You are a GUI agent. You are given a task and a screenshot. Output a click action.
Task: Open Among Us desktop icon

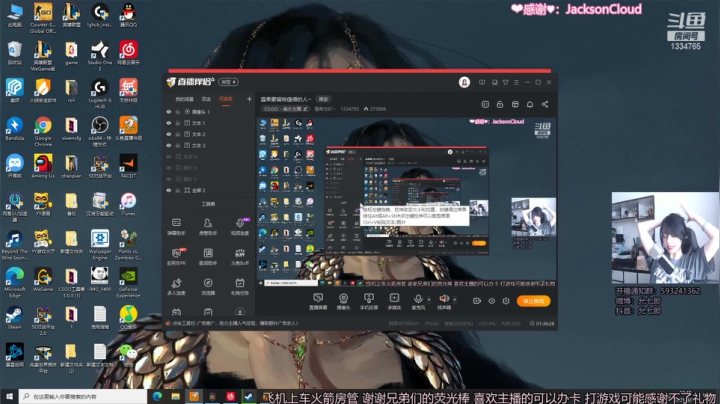pyautogui.click(x=43, y=167)
